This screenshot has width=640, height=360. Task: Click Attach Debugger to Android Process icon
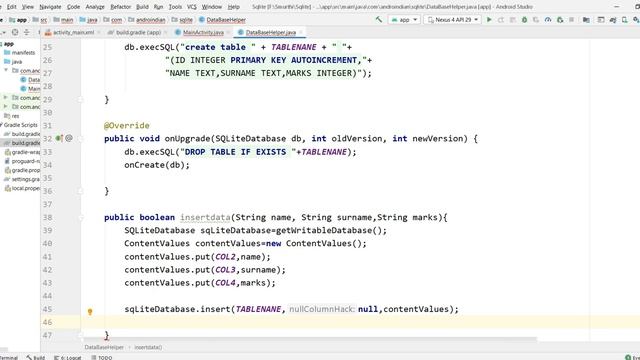(560, 20)
